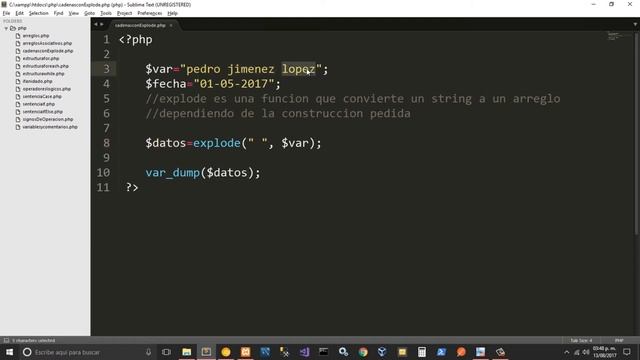
Task: Open estructuraforeach.php from the sidebar
Action: point(45,66)
